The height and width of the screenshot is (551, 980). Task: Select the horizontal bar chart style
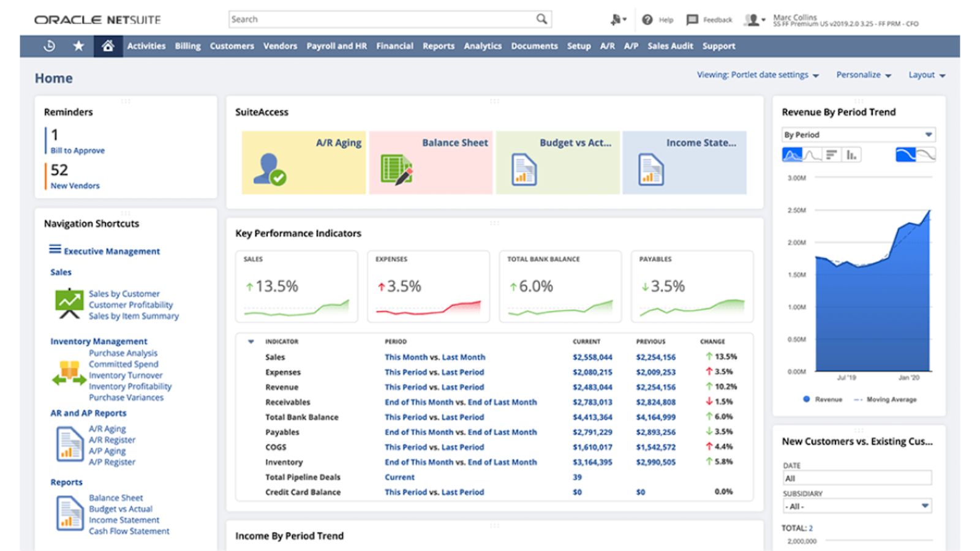pyautogui.click(x=831, y=154)
